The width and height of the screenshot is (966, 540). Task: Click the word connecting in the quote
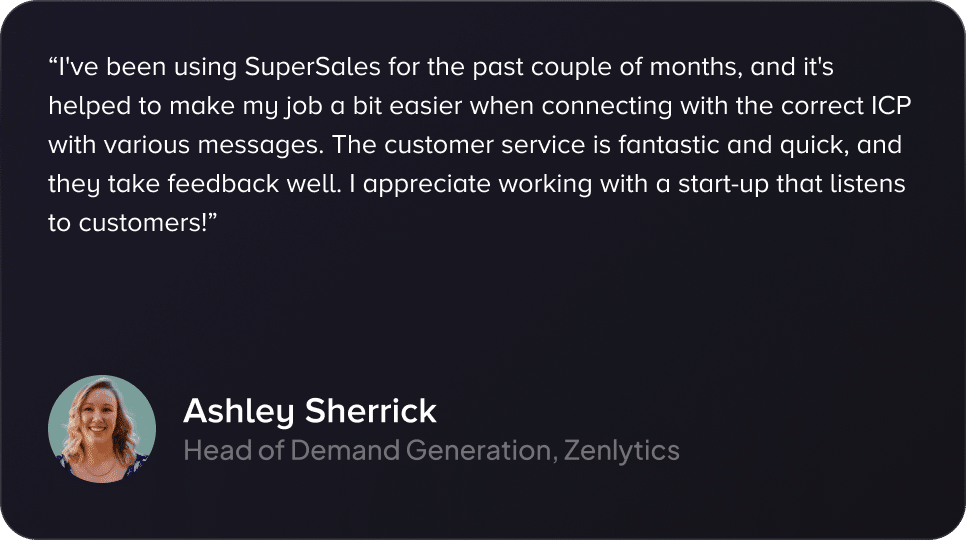[607, 107]
